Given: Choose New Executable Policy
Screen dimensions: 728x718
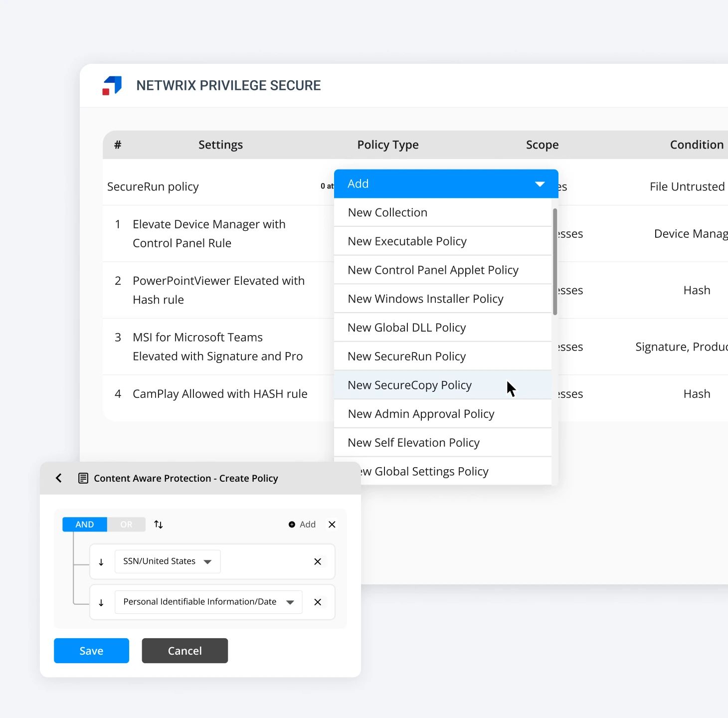Looking at the screenshot, I should click(x=443, y=241).
